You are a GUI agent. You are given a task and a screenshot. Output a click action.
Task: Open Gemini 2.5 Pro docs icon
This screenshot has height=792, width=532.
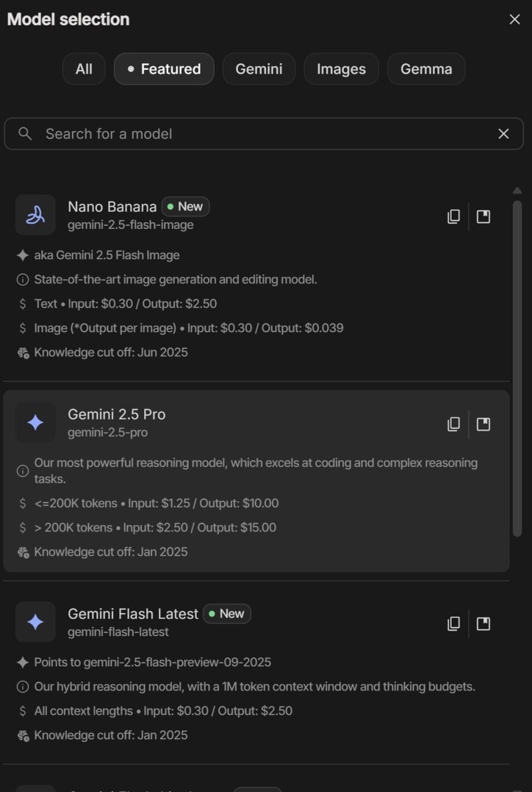click(x=483, y=424)
